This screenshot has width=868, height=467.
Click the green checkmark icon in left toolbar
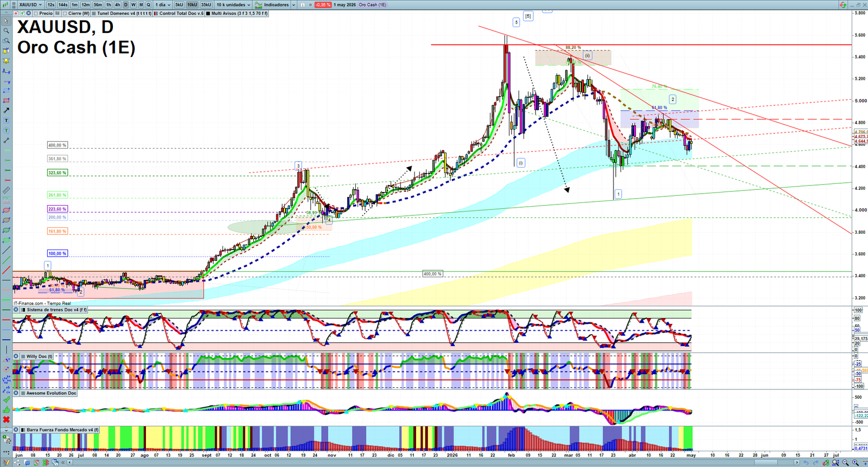pyautogui.click(x=7, y=399)
